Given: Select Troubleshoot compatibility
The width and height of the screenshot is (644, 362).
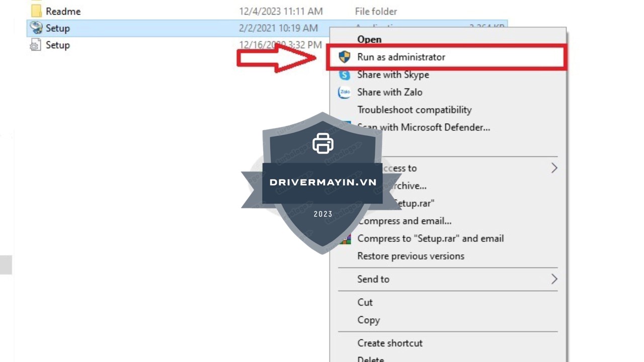Looking at the screenshot, I should click(414, 110).
